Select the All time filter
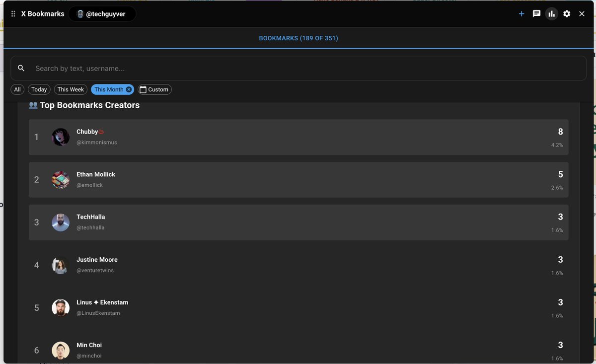Viewport: 596px width, 364px height. coord(17,89)
